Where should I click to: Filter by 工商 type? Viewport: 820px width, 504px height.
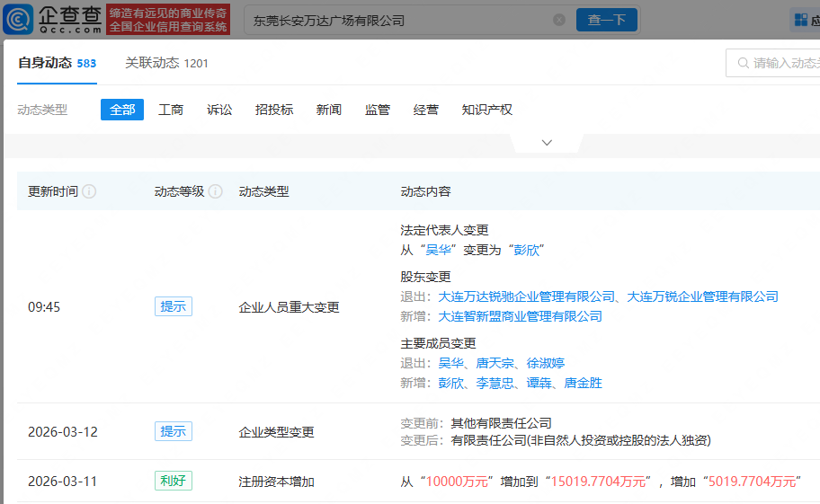171,110
